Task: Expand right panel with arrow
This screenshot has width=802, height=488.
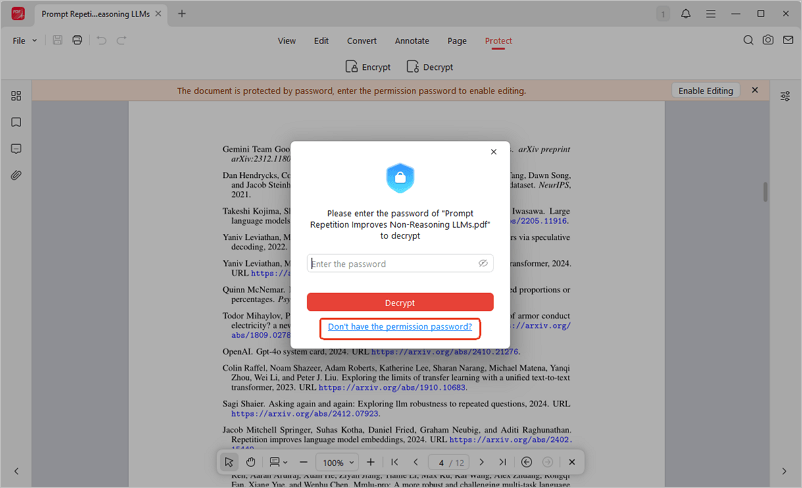Action: pyautogui.click(x=784, y=471)
